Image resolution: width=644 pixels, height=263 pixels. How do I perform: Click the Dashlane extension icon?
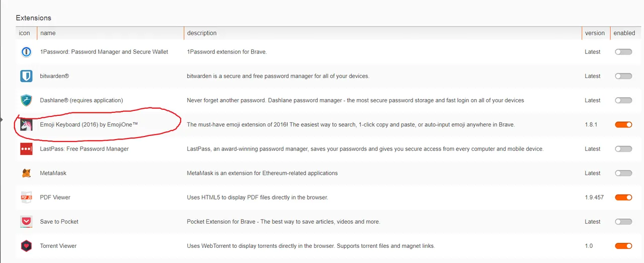[x=26, y=100]
